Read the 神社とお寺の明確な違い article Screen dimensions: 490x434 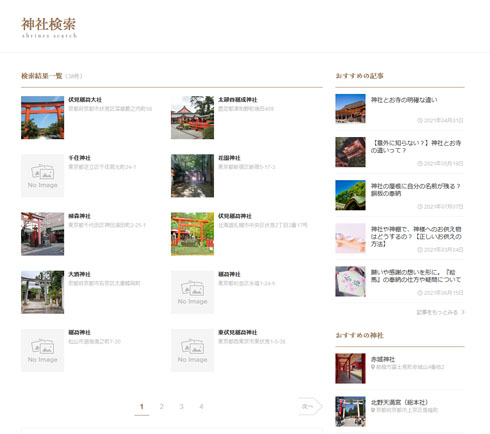coord(404,100)
